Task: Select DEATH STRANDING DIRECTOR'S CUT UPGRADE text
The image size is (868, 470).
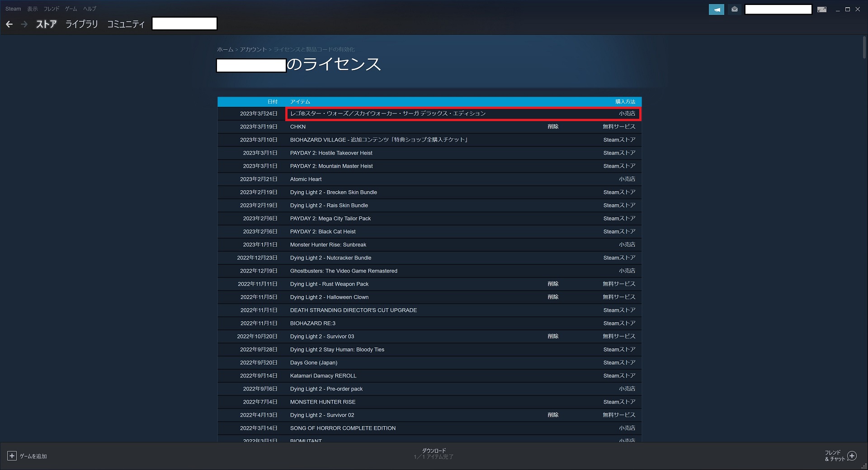Action: tap(354, 310)
